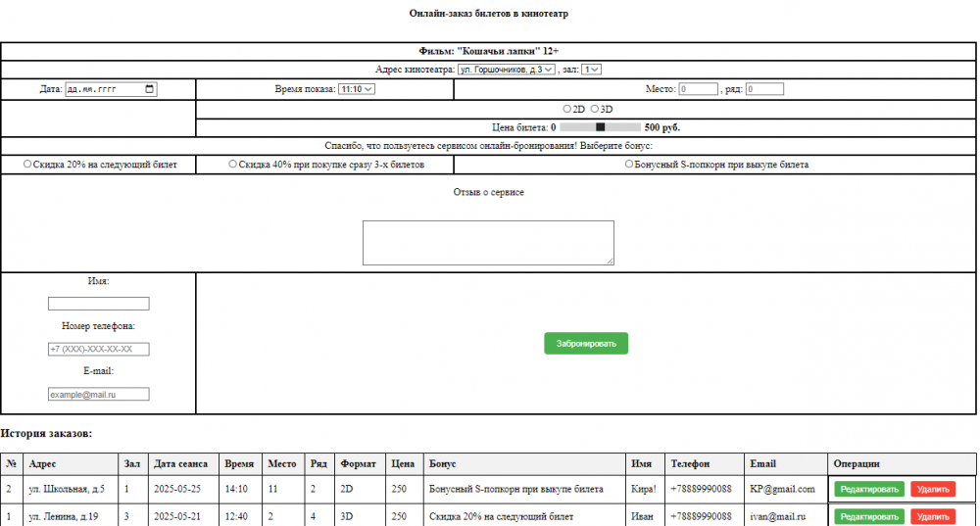Click the email cell ivan@mail.ru
The height and width of the screenshot is (526, 980).
786,516
